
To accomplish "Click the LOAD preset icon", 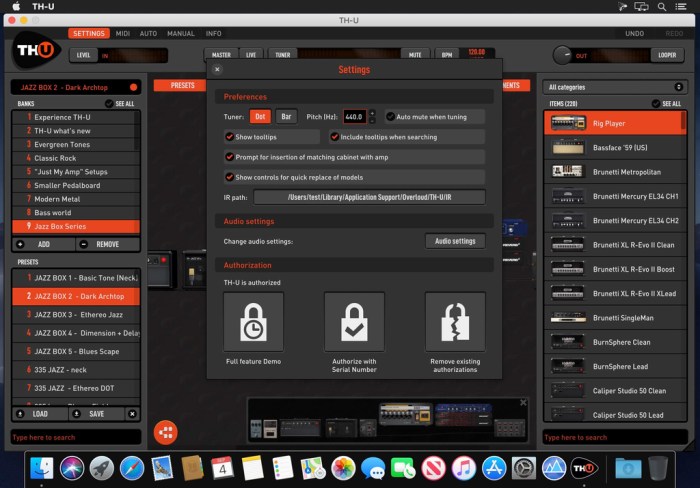I will coord(20,414).
